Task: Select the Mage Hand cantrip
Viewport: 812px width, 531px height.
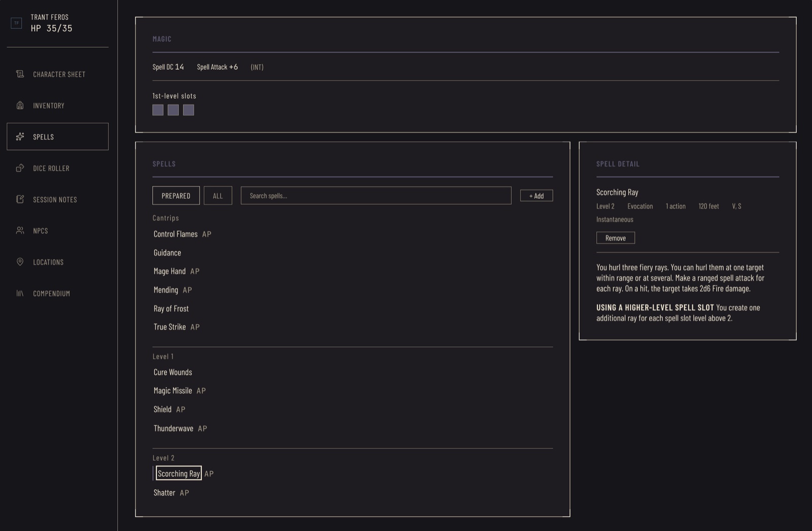Action: pyautogui.click(x=170, y=271)
